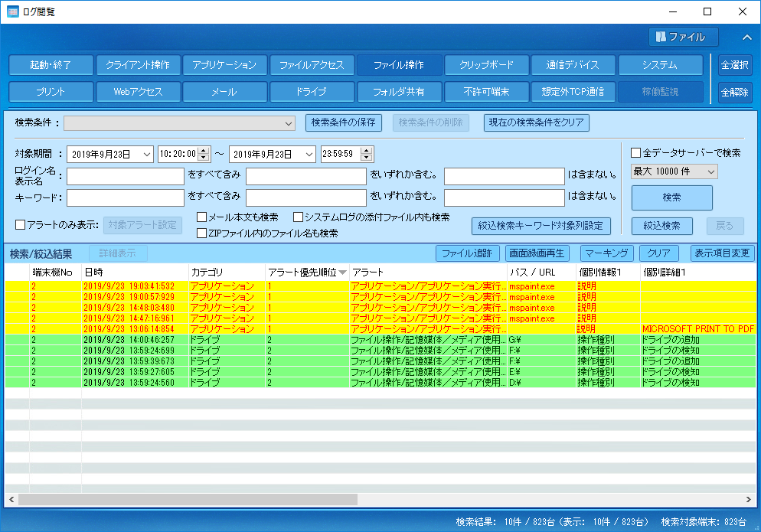
Task: Toggle the ドライブ log category
Action: (x=312, y=92)
